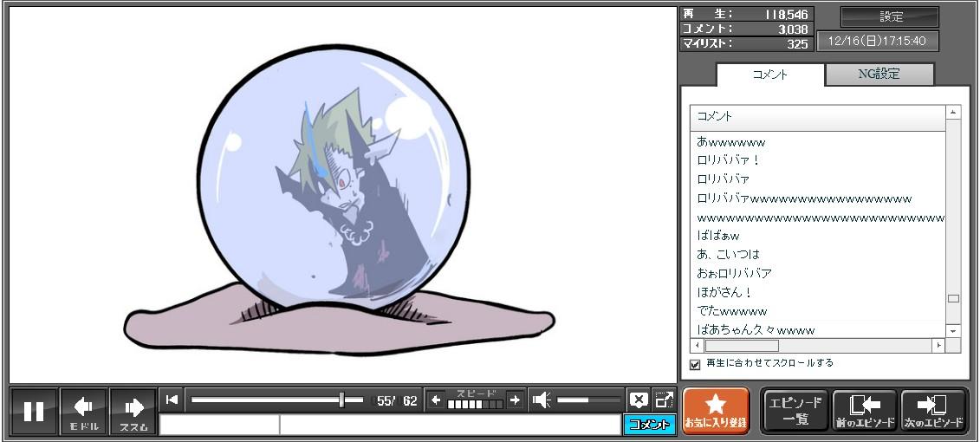Click the comment text input field
Image resolution: width=980 pixels, height=442 pixels.
pos(449,425)
